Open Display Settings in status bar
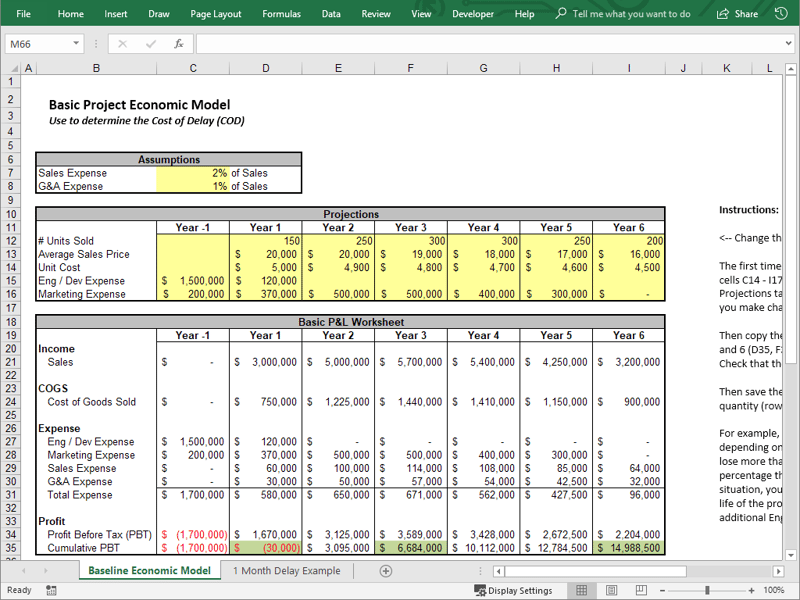Viewport: 800px width, 600px height. click(513, 590)
